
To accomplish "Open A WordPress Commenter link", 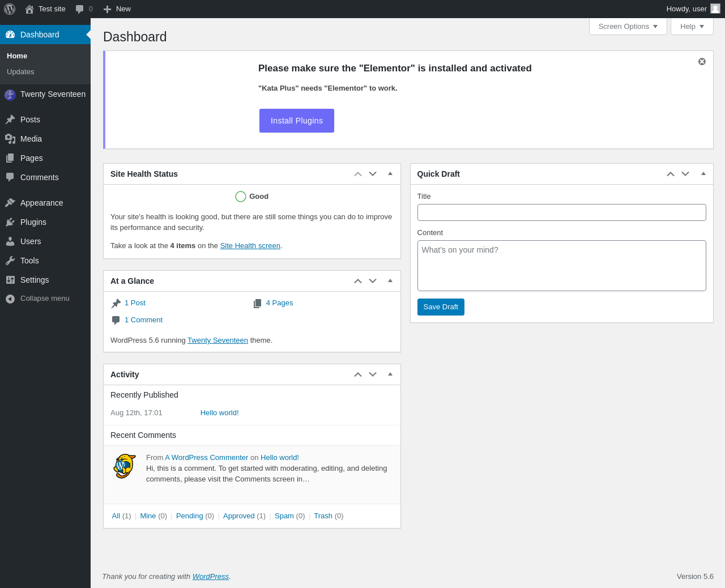I will (x=207, y=458).
